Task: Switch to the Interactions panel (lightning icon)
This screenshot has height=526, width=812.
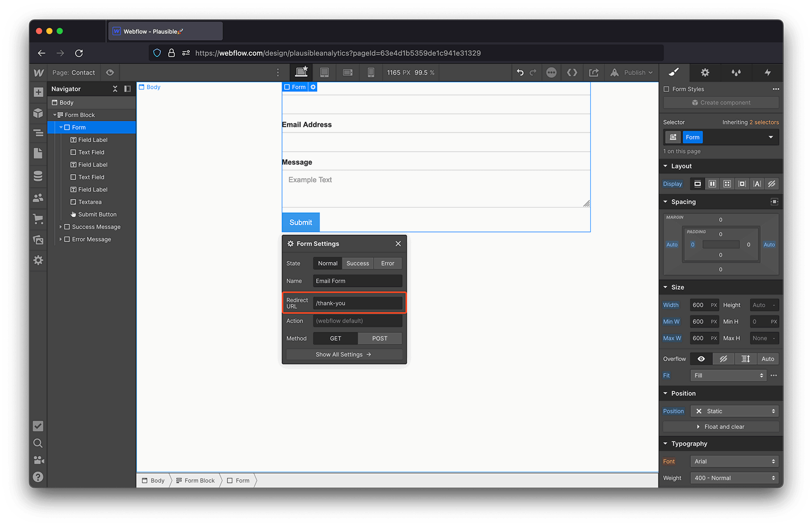Action: pyautogui.click(x=767, y=72)
